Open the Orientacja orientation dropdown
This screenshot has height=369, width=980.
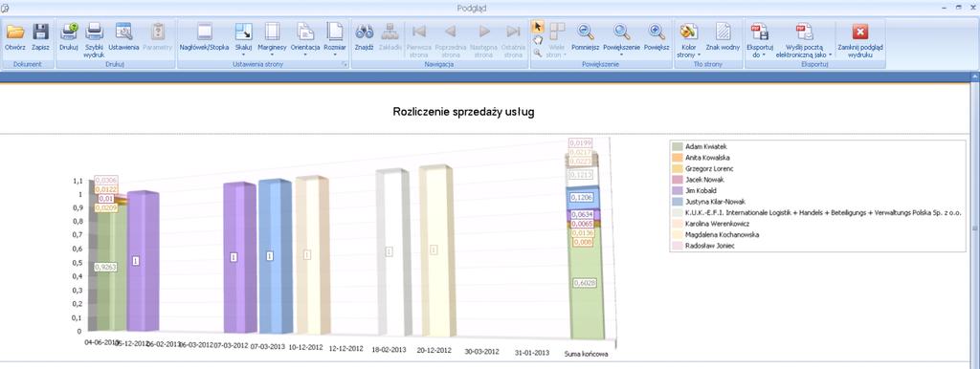pos(305,39)
